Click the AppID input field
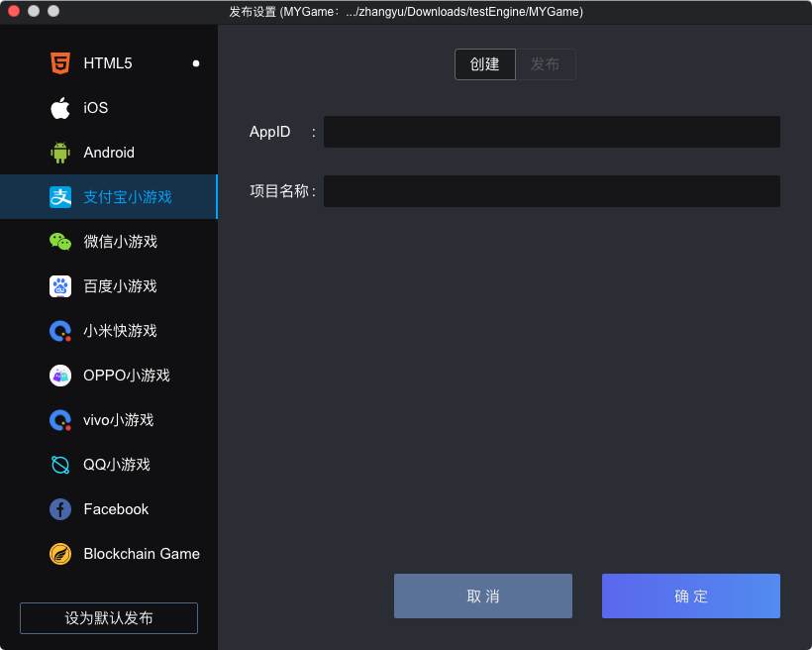This screenshot has height=650, width=812. click(552, 132)
